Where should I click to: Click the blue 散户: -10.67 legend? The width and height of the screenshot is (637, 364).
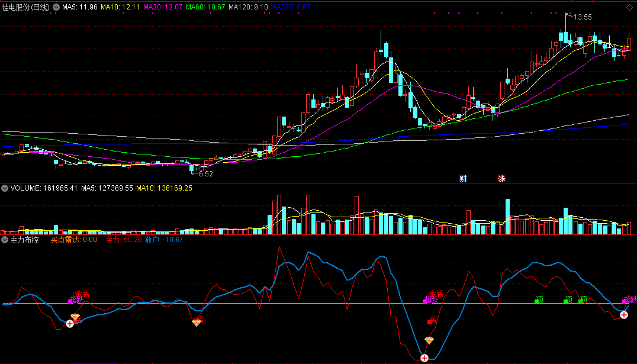click(x=164, y=240)
